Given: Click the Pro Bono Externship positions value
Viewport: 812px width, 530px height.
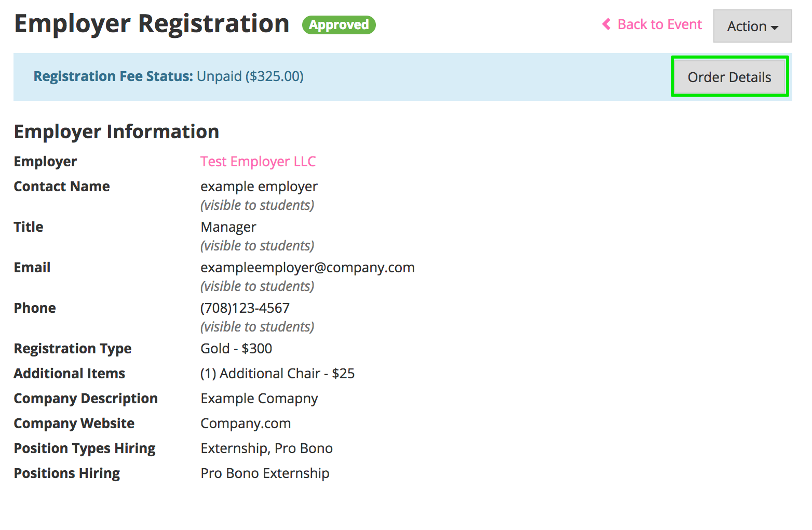Looking at the screenshot, I should click(265, 473).
